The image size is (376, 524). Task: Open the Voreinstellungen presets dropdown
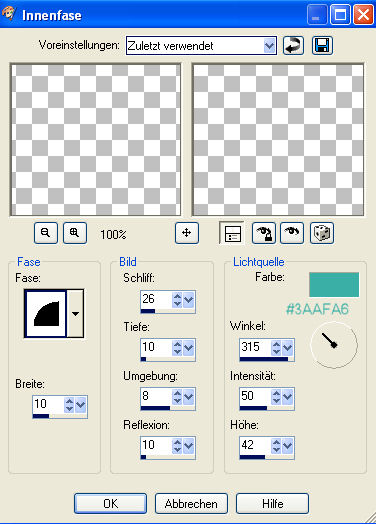[269, 45]
